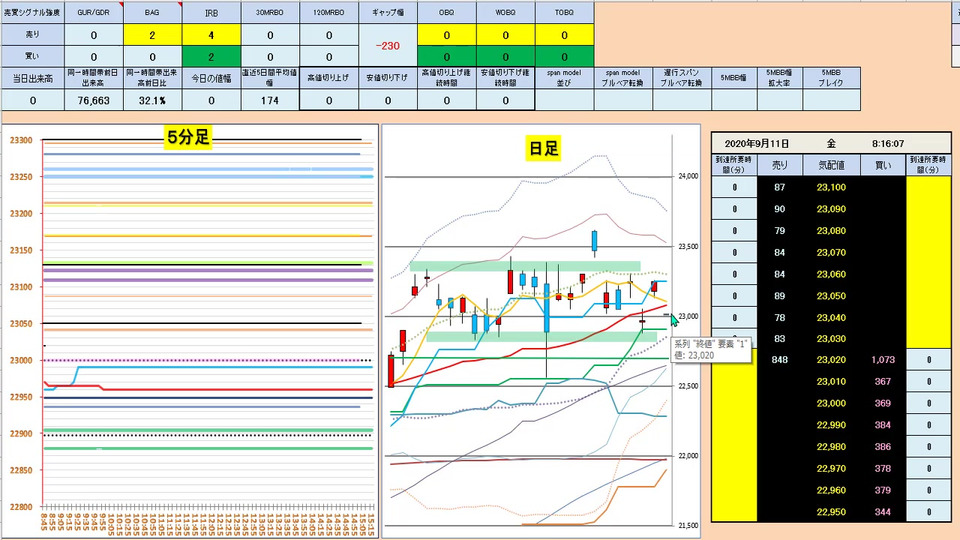Screen dimensions: 960x540
Task: Click the 23300 axis label on 5-minute chart
Action: pos(21,140)
